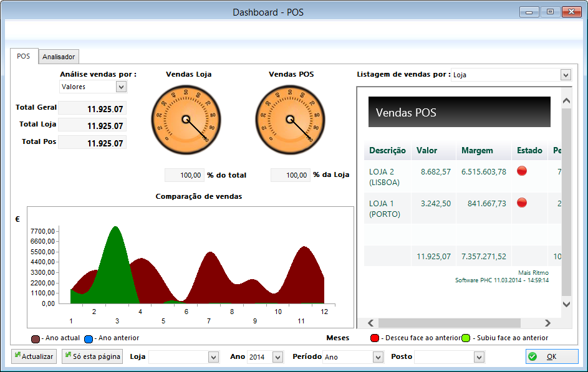Click the % da Loja field
The height and width of the screenshot is (372, 588).
point(291,175)
